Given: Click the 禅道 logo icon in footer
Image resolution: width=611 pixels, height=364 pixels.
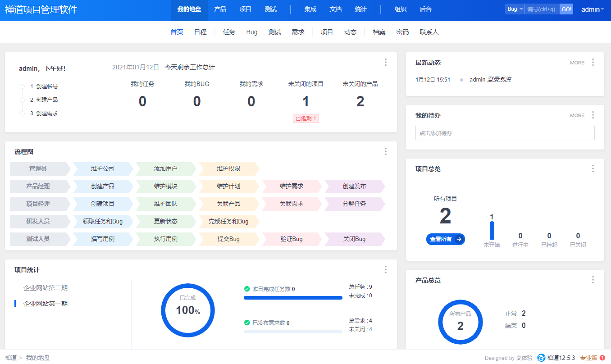Looking at the screenshot, I should point(541,358).
